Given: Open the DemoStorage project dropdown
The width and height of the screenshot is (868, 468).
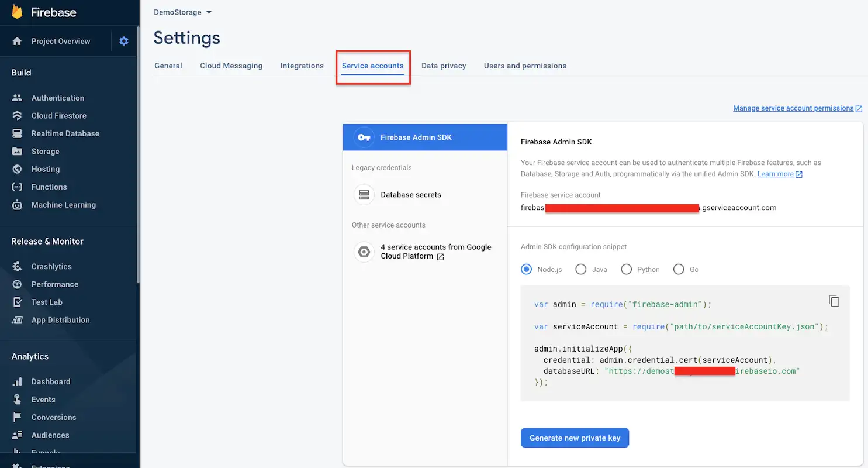Looking at the screenshot, I should click(182, 12).
